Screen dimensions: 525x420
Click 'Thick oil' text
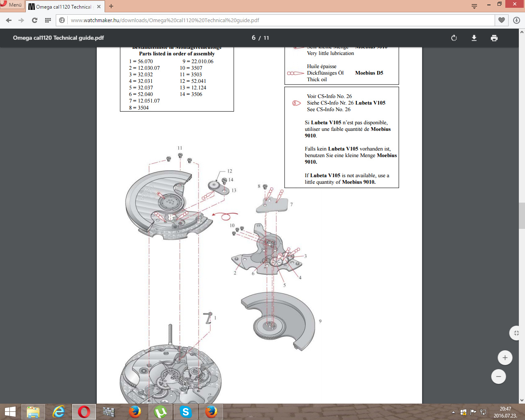click(x=317, y=80)
